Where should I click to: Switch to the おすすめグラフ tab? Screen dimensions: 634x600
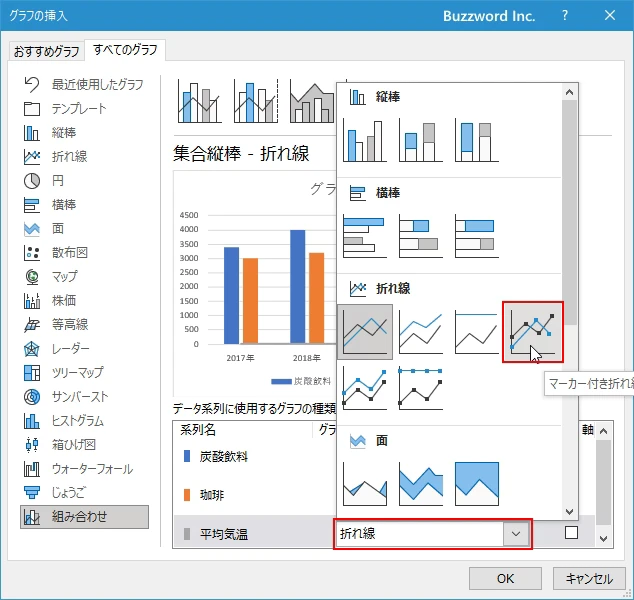tap(45, 51)
